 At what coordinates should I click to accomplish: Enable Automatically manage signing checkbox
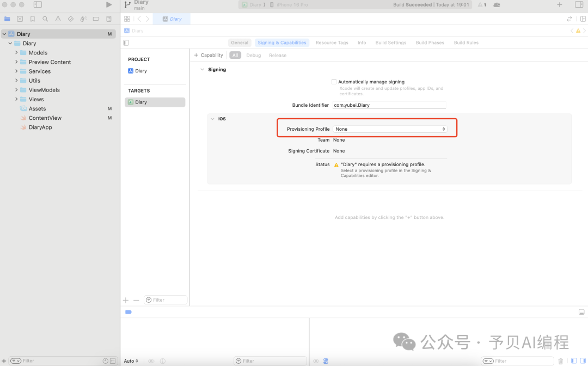(x=334, y=82)
